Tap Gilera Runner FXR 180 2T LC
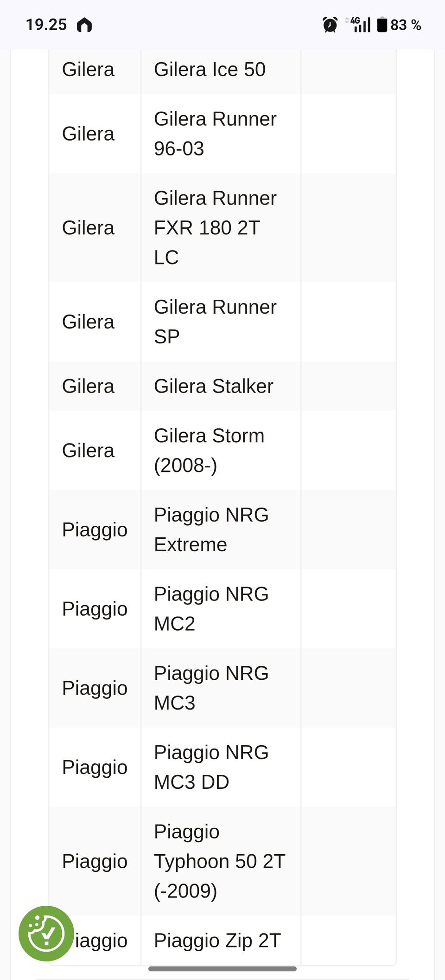The width and height of the screenshot is (445, 980). [x=215, y=228]
